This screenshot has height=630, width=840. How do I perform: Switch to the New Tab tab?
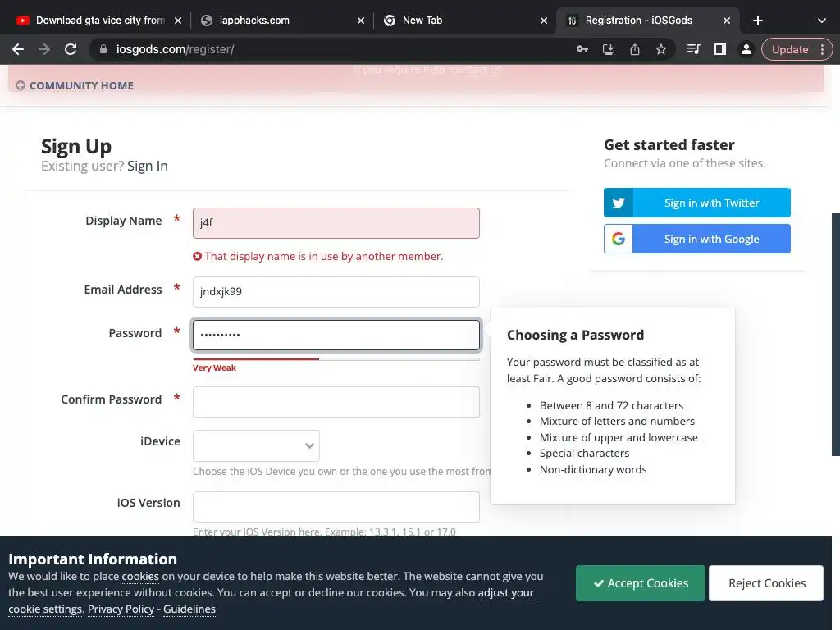[459, 21]
